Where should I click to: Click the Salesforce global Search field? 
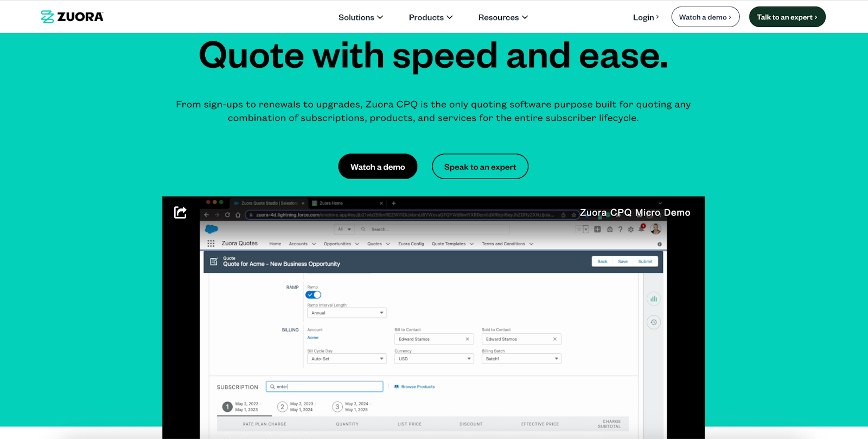pos(432,229)
